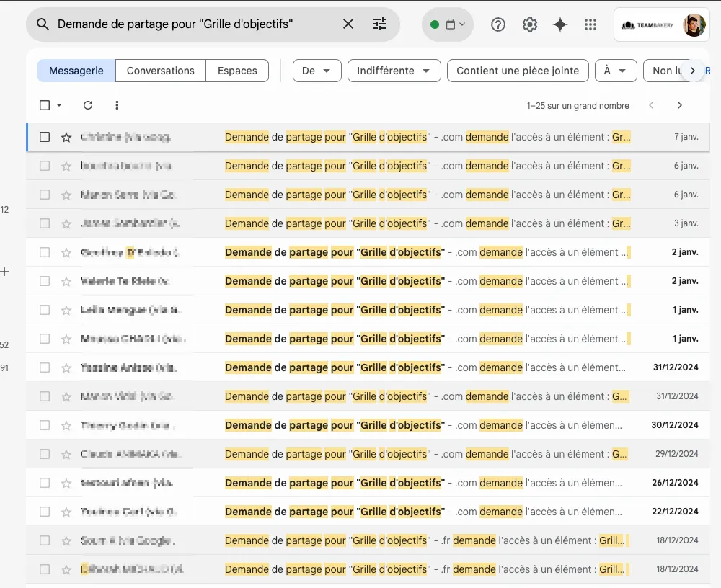Screen dimensions: 721x588
Task: Open the Indifférente date filter dropdown
Action: [x=394, y=71]
